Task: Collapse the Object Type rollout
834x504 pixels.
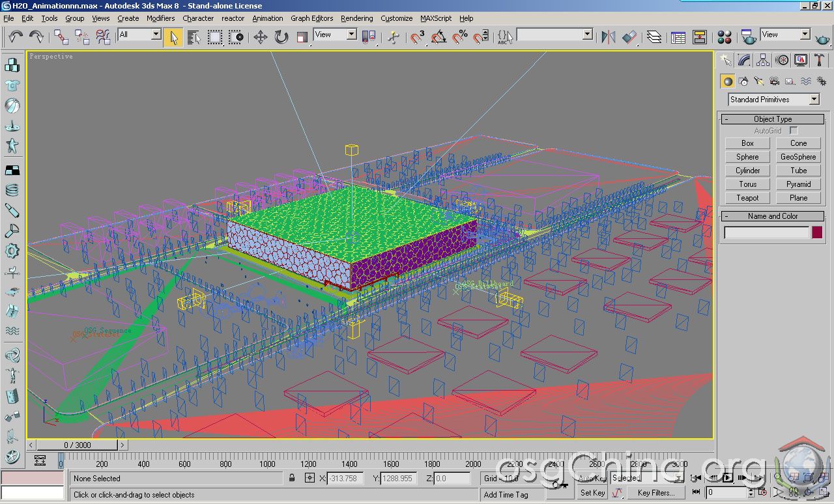Action: [x=773, y=119]
